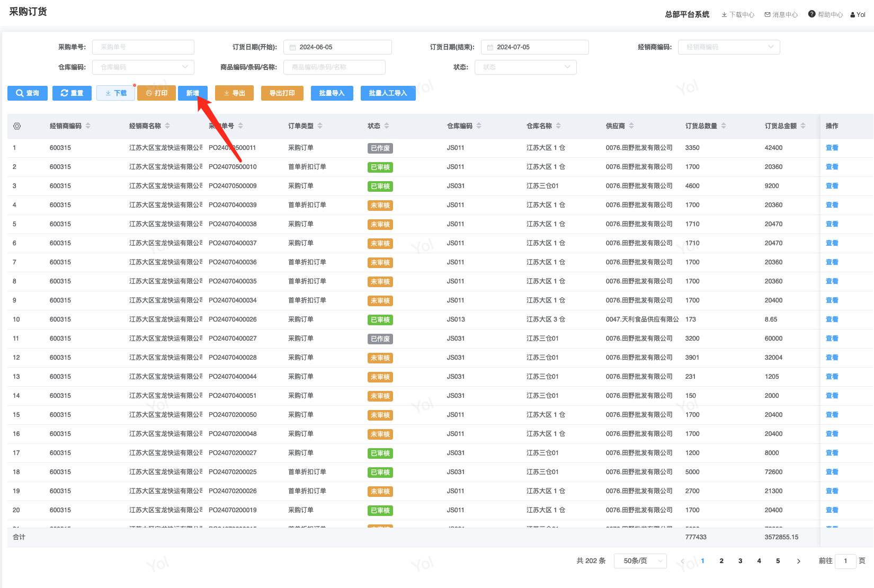Sort by 经销商编码 column sort icon
Viewport: 874px width, 588px height.
(x=88, y=126)
